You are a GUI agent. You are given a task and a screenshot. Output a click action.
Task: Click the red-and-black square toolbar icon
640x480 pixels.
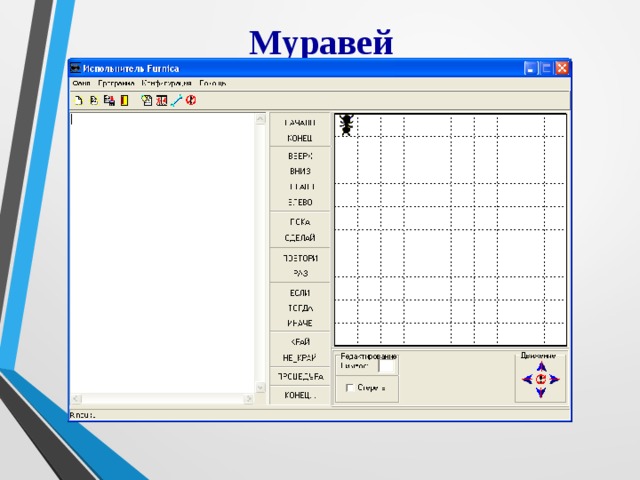click(162, 100)
